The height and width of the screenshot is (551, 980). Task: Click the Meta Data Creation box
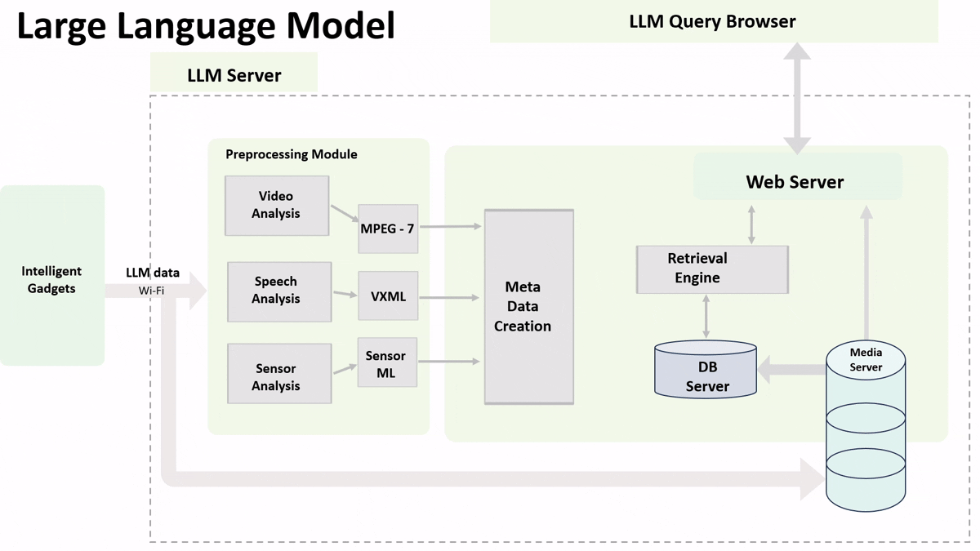click(528, 307)
